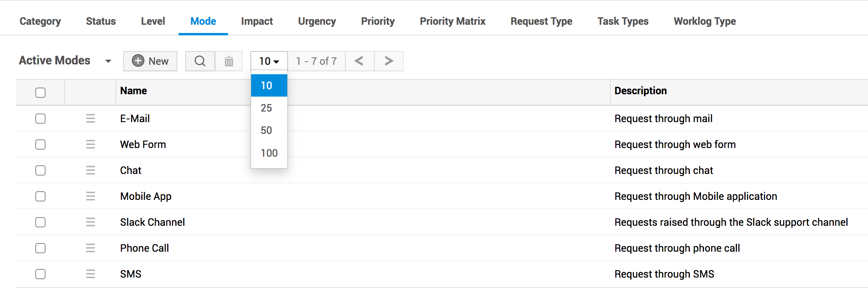Check the Web Form row checkbox
The image size is (868, 289).
pyautogui.click(x=40, y=144)
